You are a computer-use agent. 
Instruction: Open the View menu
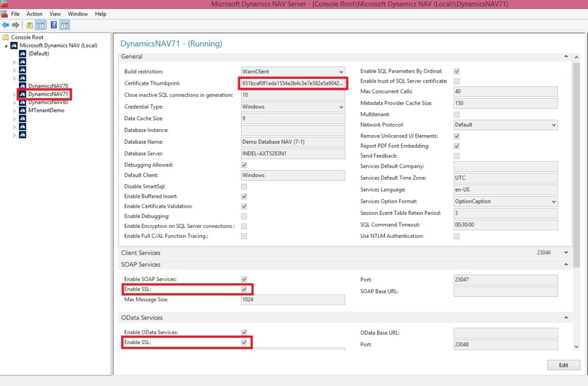tap(55, 14)
